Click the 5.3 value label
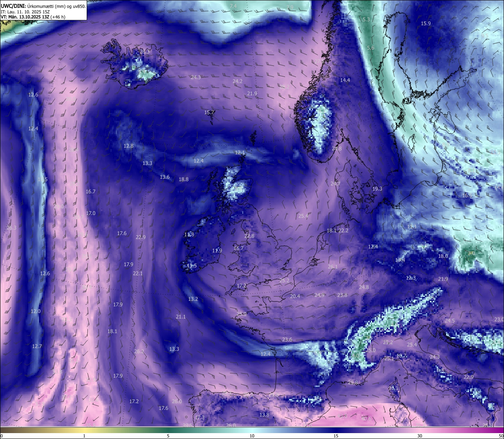The width and height of the screenshot is (504, 439). coord(366,19)
